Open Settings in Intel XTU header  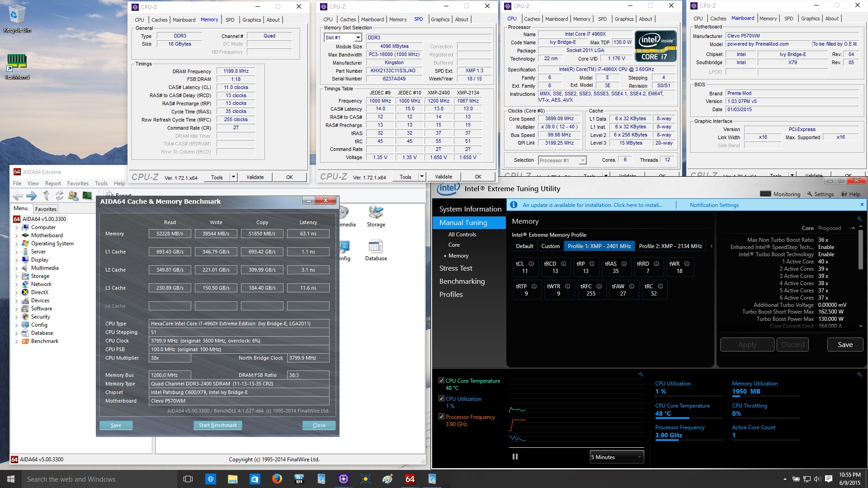(820, 194)
